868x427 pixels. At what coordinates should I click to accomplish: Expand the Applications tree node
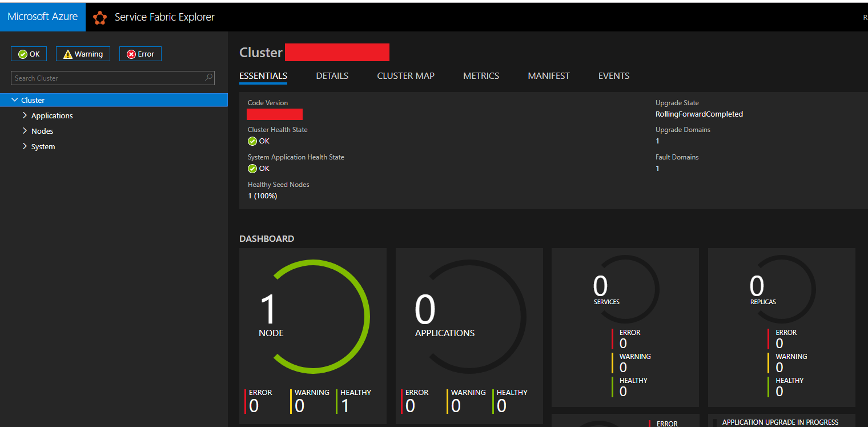[x=25, y=115]
